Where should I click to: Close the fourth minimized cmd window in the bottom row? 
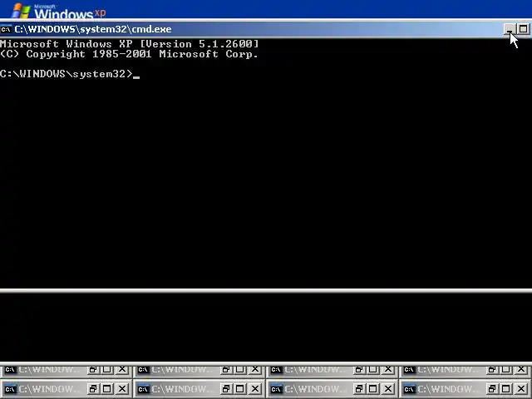521,389
